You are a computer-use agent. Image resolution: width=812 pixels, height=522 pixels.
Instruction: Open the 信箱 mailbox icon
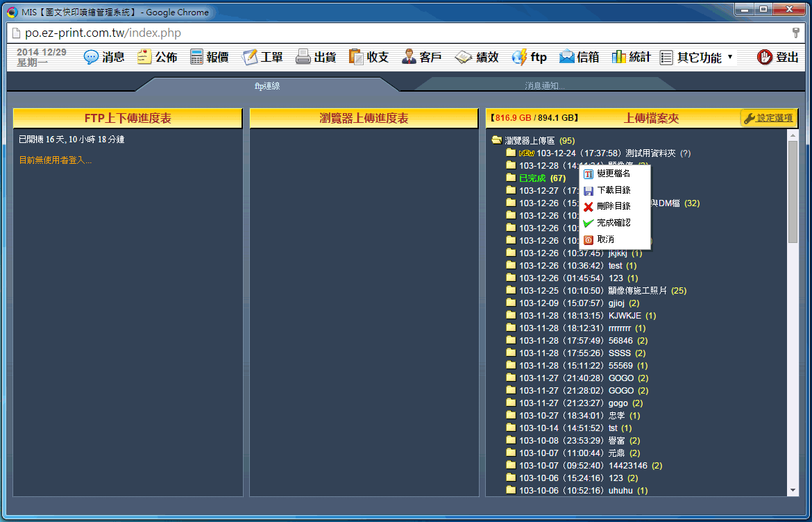click(567, 58)
